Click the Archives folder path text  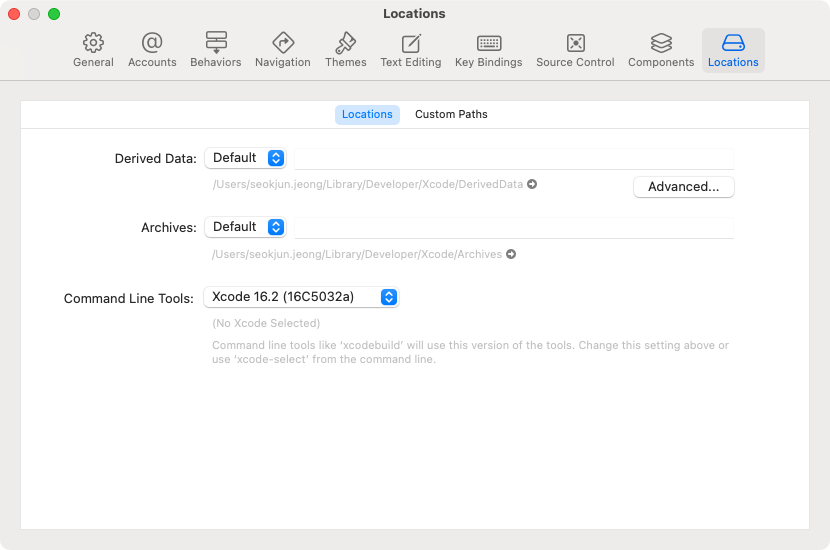coord(357,254)
